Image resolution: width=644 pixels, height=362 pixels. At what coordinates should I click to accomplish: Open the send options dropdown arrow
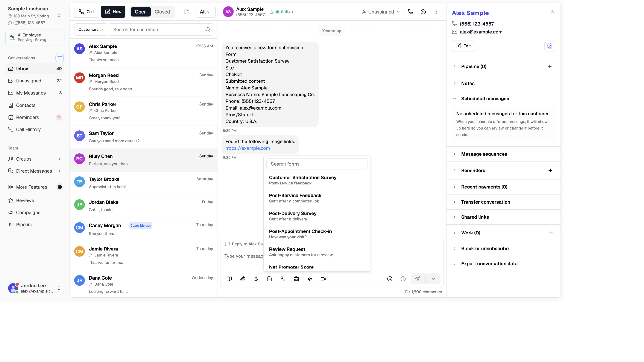(x=433, y=279)
